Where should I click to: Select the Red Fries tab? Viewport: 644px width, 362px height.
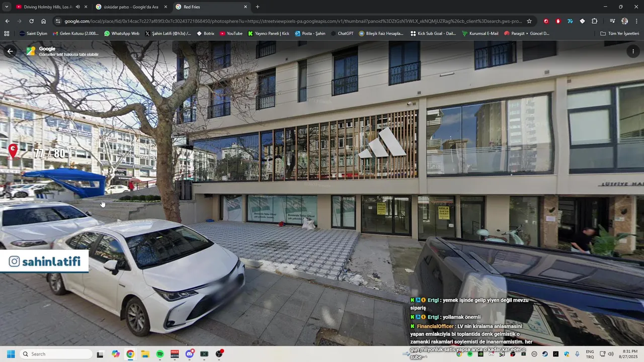click(211, 7)
